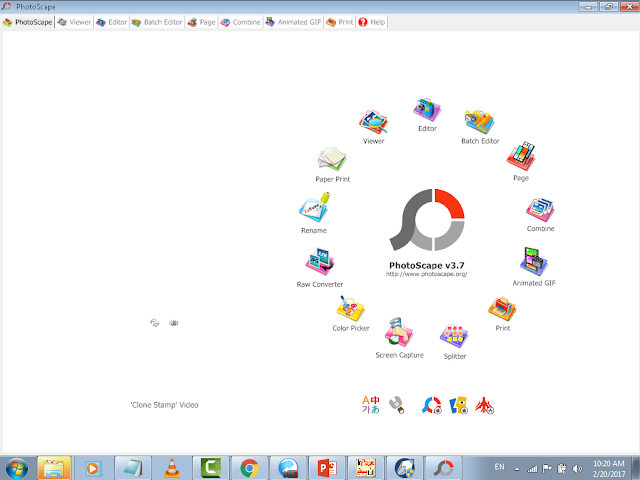The height and width of the screenshot is (480, 640).
Task: Click the small eye icon above the video link
Action: (173, 323)
